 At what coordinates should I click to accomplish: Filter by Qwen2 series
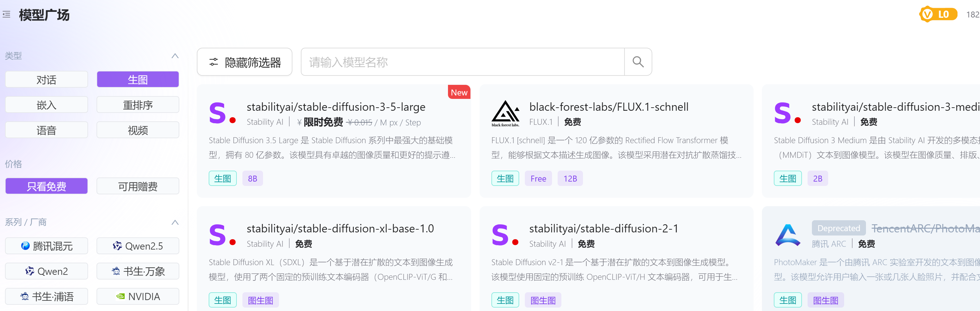[47, 271]
